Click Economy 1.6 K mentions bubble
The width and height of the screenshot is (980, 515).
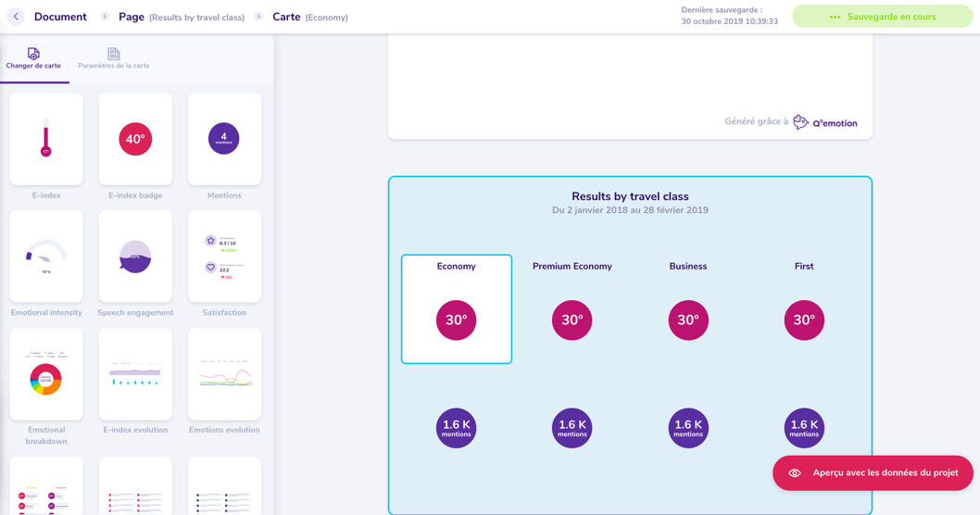[457, 428]
